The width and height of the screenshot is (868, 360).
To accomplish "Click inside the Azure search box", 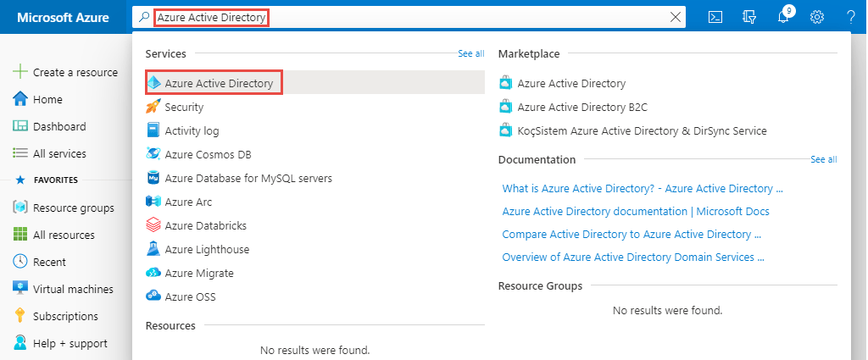I will 409,17.
